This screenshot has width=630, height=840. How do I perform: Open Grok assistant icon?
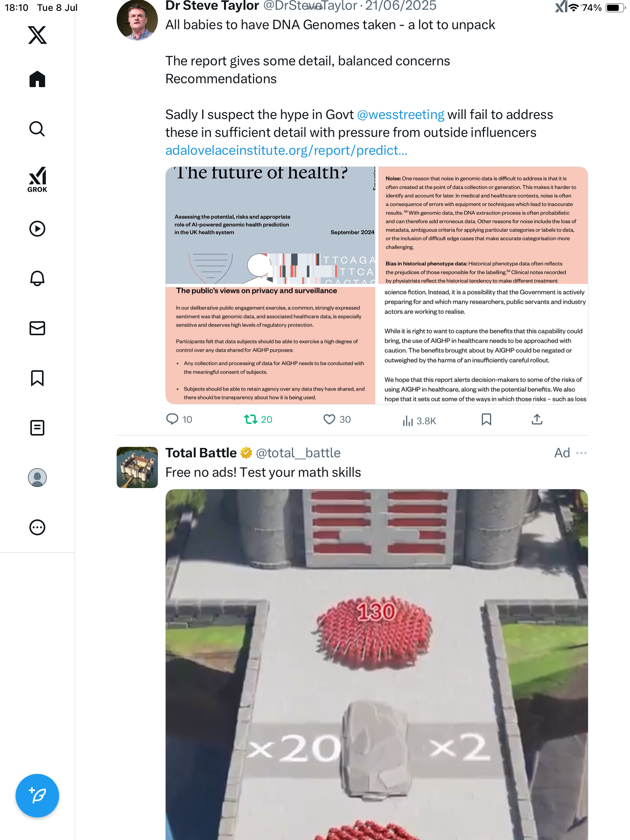pos(37,180)
